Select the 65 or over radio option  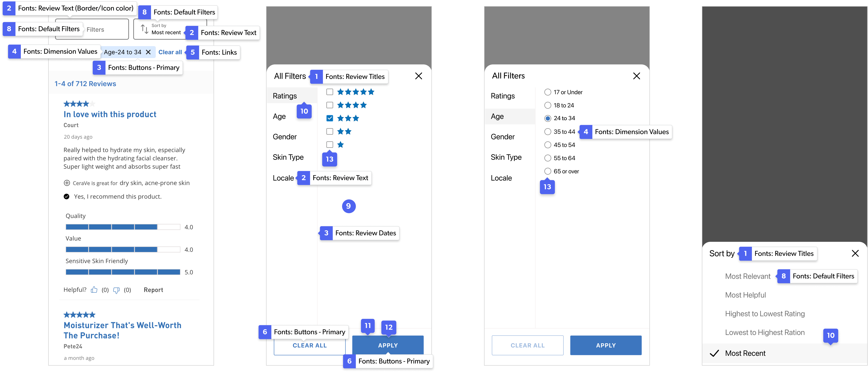coord(547,171)
